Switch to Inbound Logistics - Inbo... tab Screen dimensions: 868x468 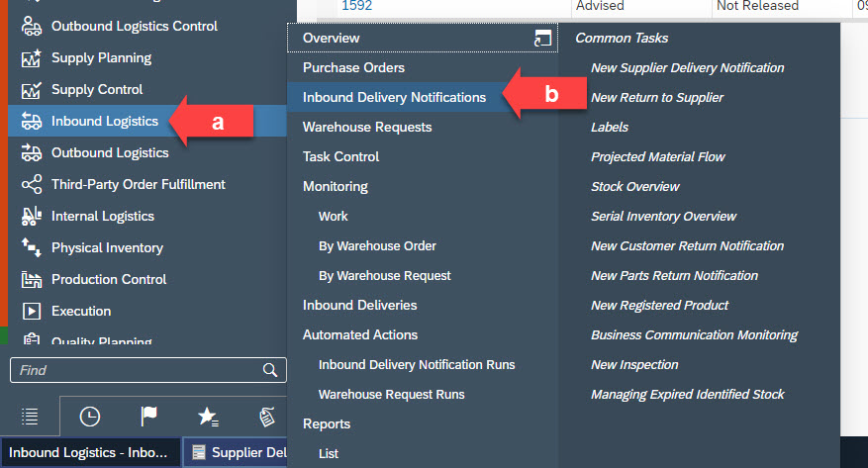pos(91,452)
